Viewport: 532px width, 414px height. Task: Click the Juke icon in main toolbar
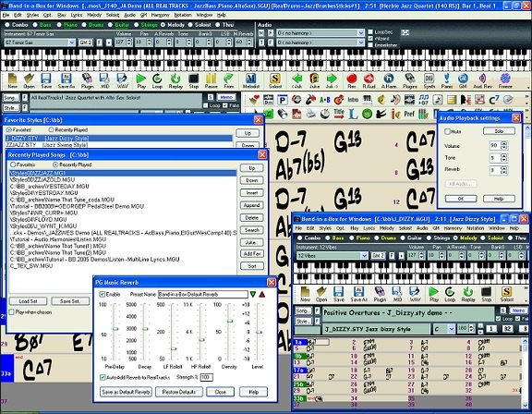pyautogui.click(x=315, y=80)
